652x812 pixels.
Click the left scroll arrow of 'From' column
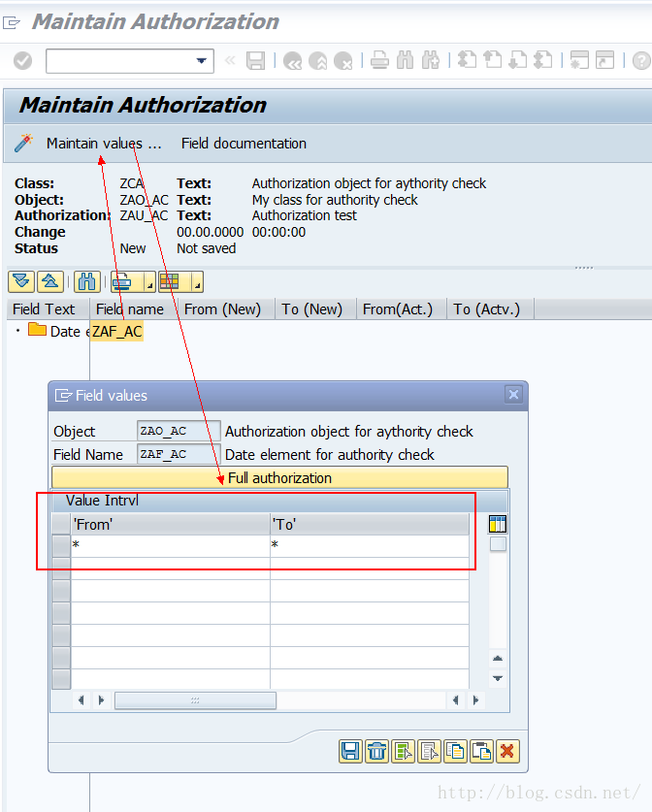81,700
